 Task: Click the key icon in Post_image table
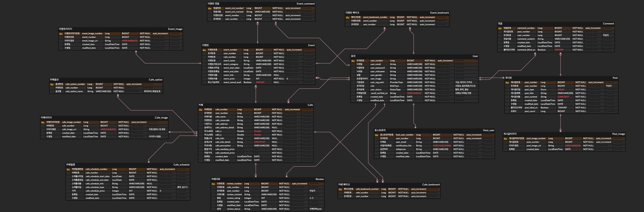(505, 139)
